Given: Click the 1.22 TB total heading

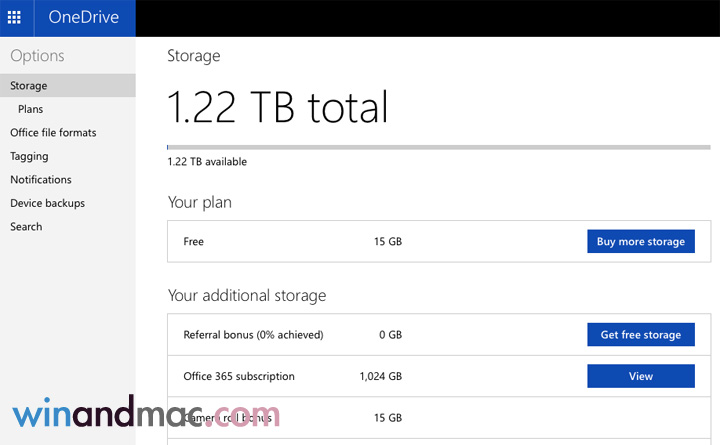Looking at the screenshot, I should tap(278, 107).
